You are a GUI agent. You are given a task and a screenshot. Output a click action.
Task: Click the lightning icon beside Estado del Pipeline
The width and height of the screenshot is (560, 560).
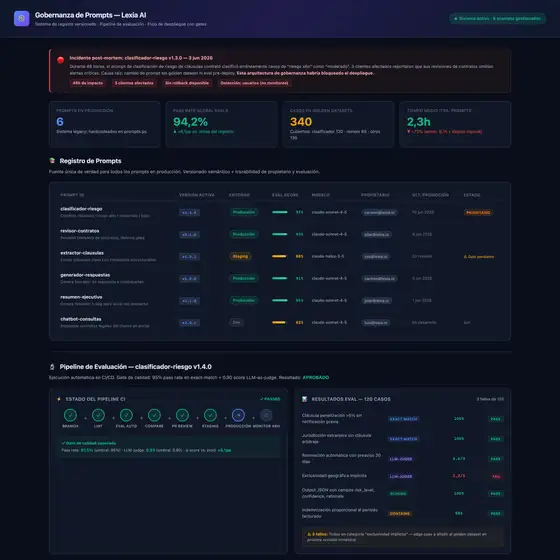(59, 399)
